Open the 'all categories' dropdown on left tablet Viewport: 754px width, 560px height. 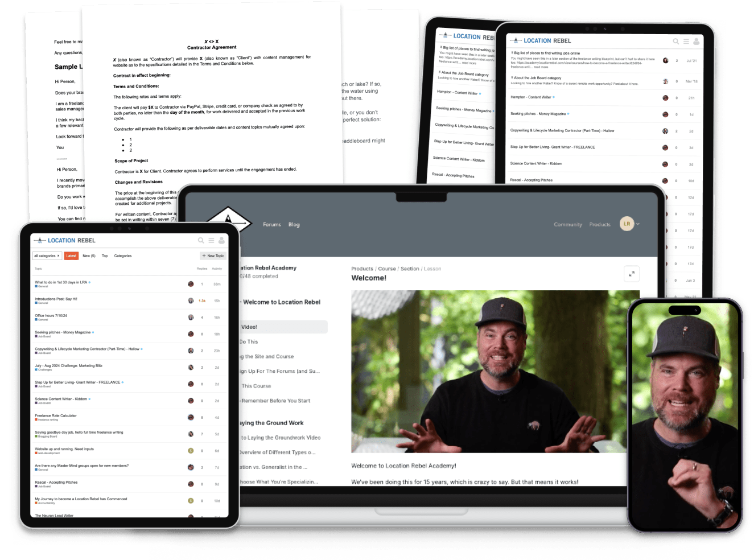click(47, 256)
